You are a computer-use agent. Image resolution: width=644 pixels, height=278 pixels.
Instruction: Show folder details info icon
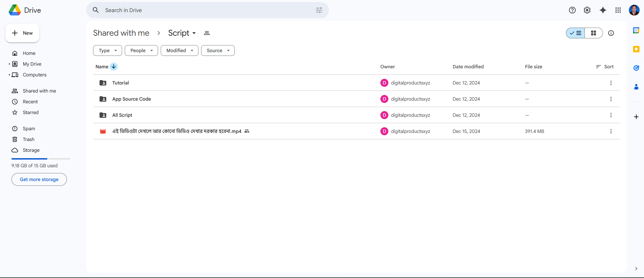pos(611,33)
